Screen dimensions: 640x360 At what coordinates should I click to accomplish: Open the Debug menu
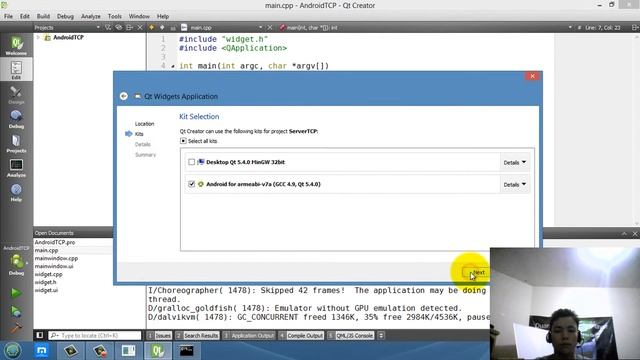coord(65,16)
